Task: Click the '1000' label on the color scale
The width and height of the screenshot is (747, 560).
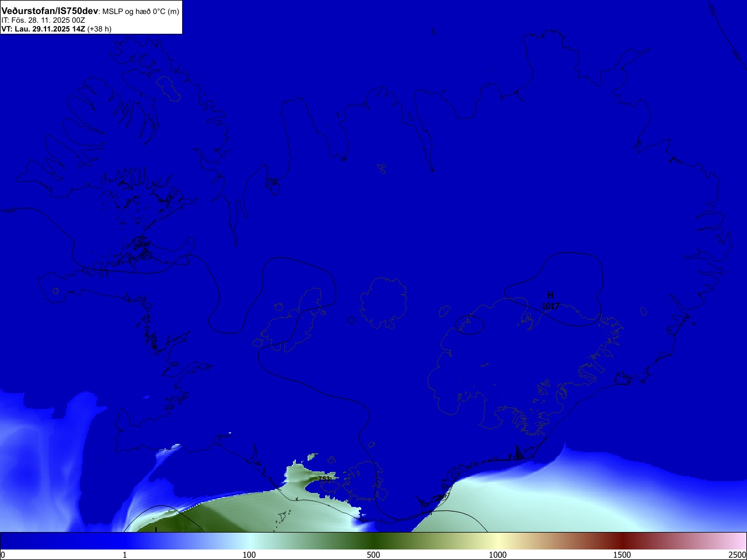Action: click(x=498, y=555)
